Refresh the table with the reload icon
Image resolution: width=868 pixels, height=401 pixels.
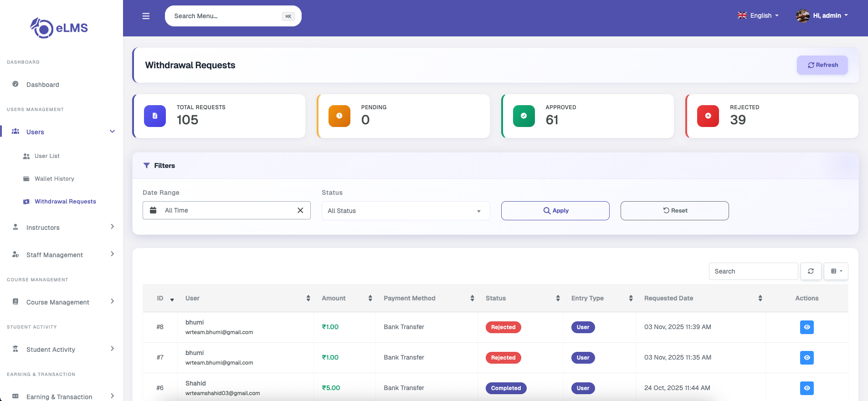(811, 271)
